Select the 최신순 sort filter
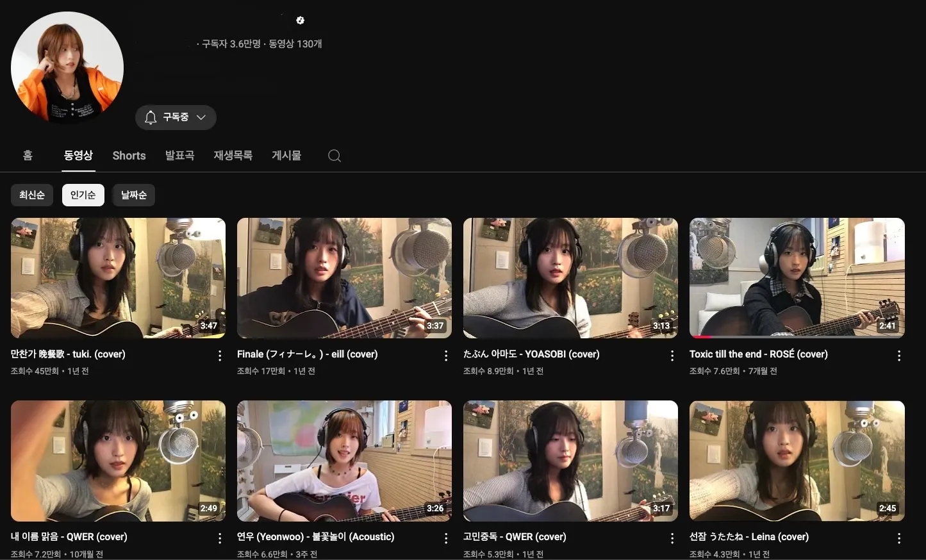The width and height of the screenshot is (926, 560). [32, 195]
